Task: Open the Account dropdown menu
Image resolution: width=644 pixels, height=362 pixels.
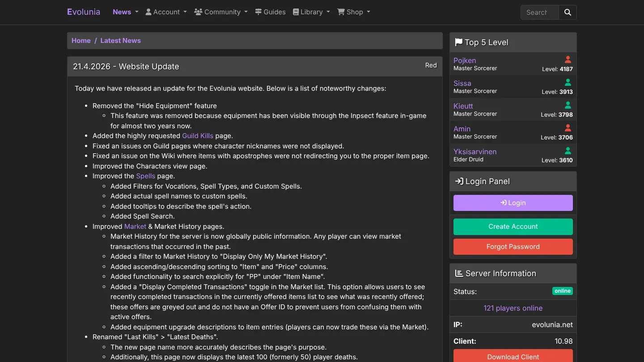Action: 166,12
